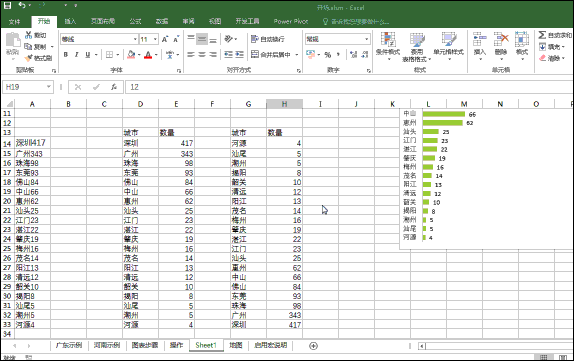This screenshot has width=574, height=361.
Task: Toggle align text left
Action: pyautogui.click(x=191, y=55)
